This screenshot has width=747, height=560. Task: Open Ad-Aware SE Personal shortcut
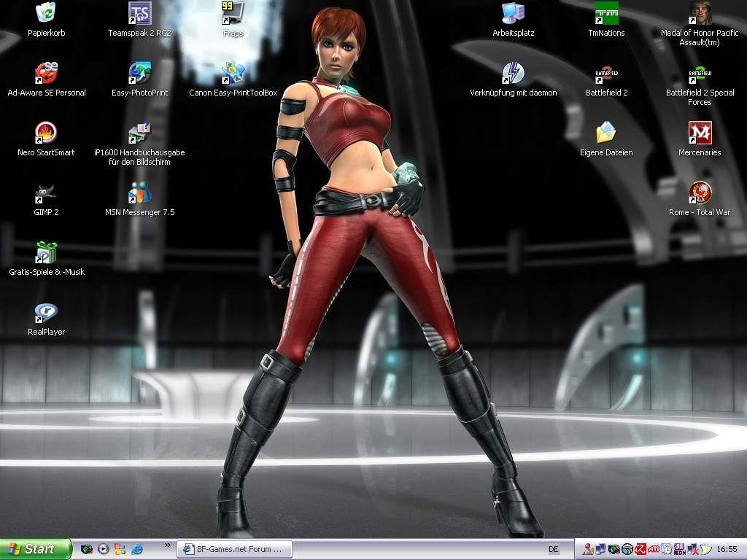tap(46, 79)
